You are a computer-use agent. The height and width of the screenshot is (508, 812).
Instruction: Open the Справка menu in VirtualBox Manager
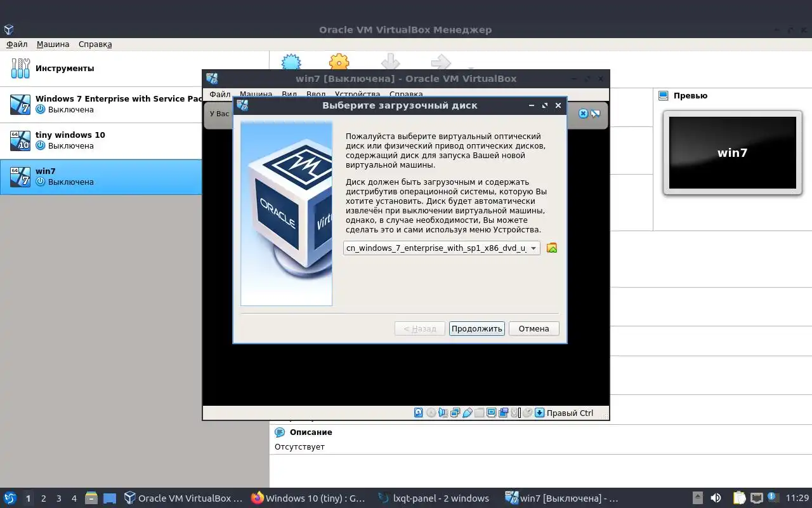(95, 44)
